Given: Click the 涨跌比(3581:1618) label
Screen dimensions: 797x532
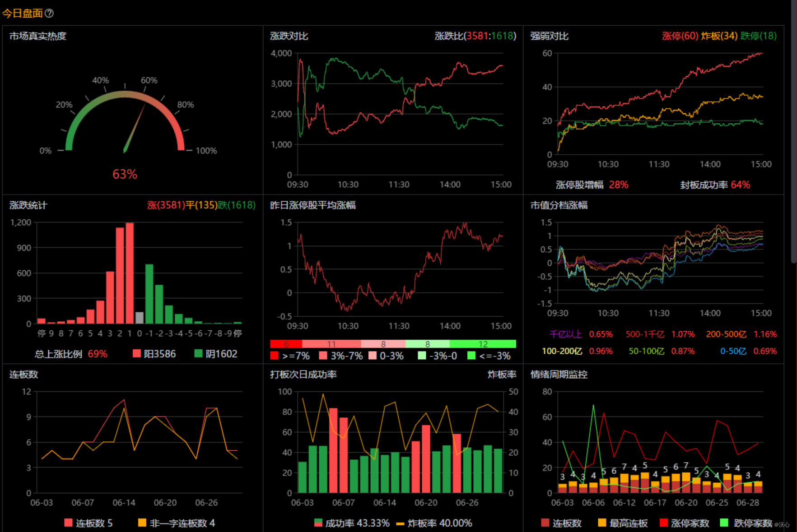Looking at the screenshot, I should 475,36.
